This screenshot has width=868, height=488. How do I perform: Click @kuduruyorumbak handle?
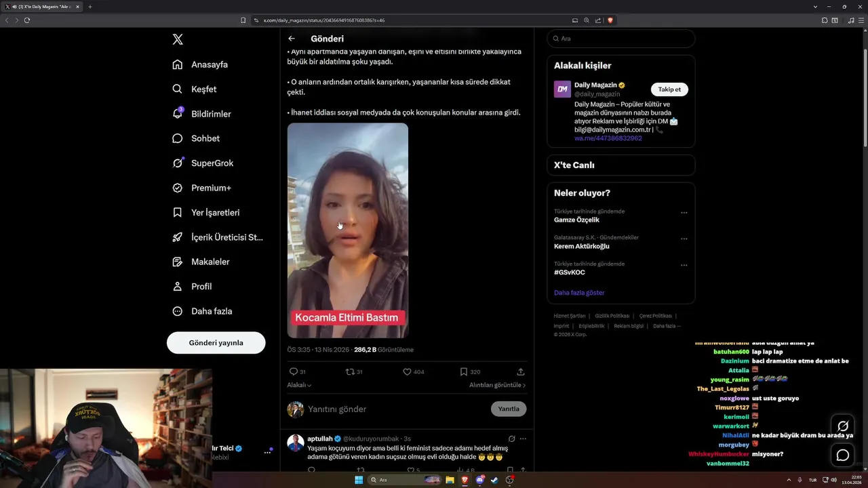click(x=372, y=439)
